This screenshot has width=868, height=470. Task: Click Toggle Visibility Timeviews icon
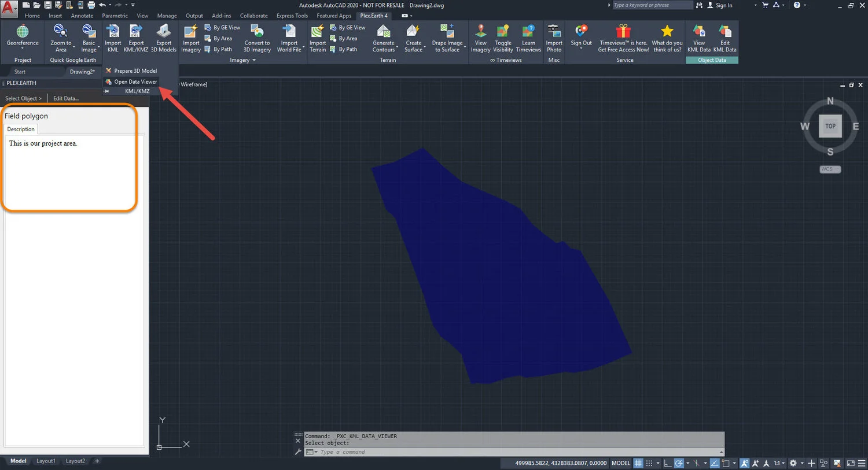(x=503, y=31)
